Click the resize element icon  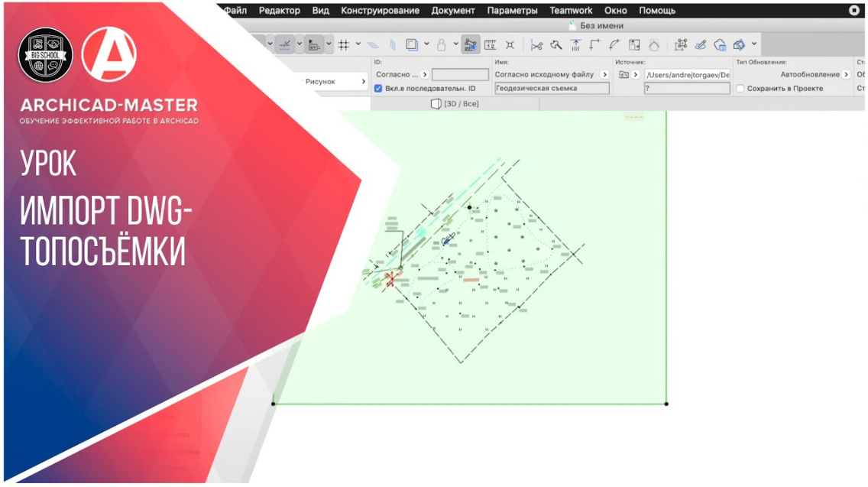click(x=634, y=45)
